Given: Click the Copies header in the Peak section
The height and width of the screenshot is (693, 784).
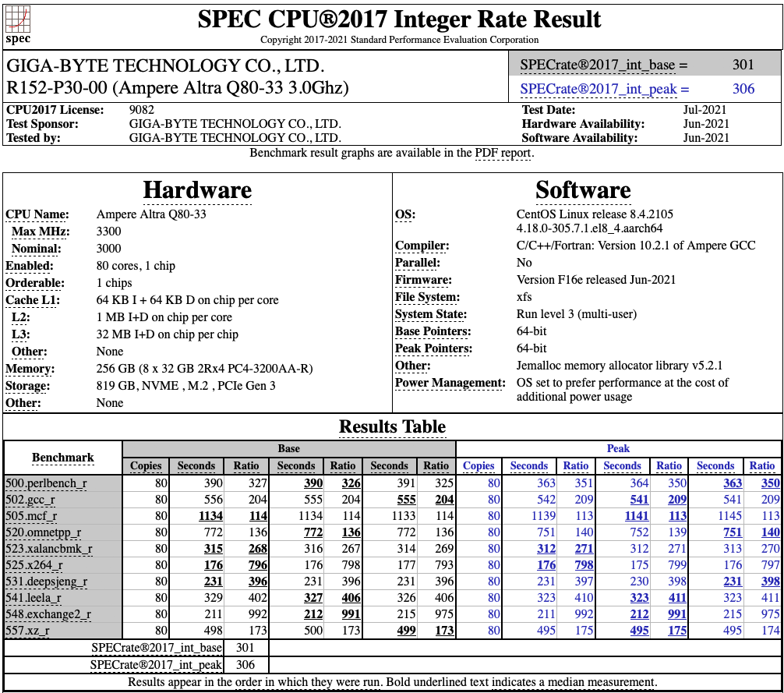Looking at the screenshot, I should (x=479, y=465).
